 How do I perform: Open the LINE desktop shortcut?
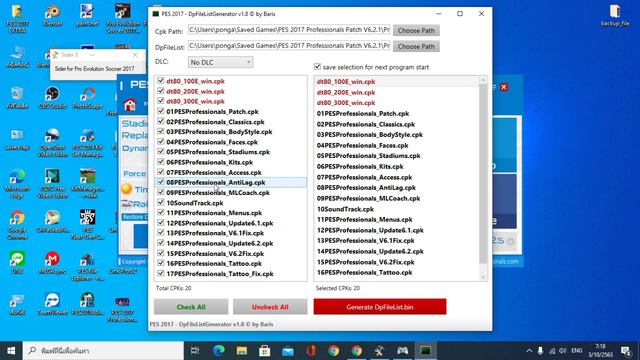[17, 262]
